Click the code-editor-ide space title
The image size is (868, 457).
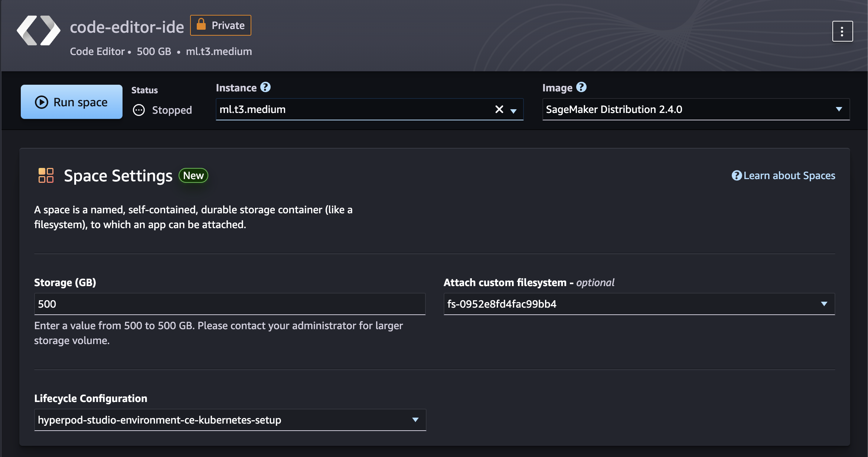point(127,27)
